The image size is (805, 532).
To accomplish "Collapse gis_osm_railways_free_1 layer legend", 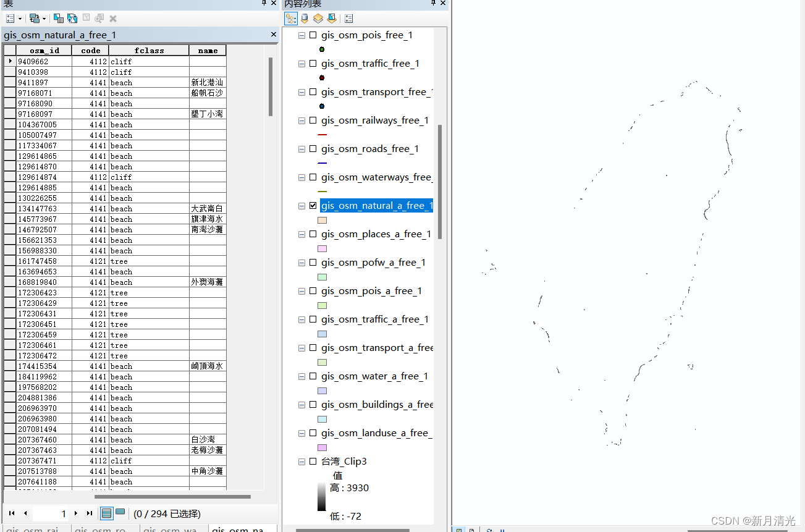I will tap(301, 120).
